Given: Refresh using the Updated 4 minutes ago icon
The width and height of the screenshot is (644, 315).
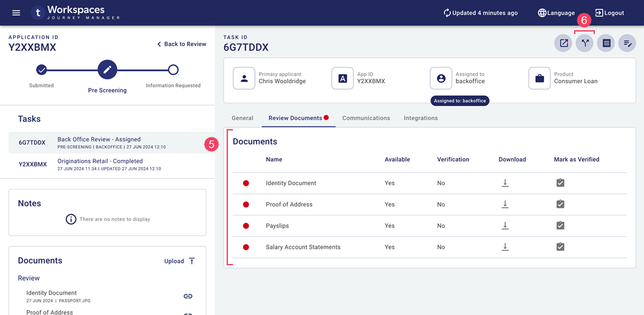Looking at the screenshot, I should point(448,13).
